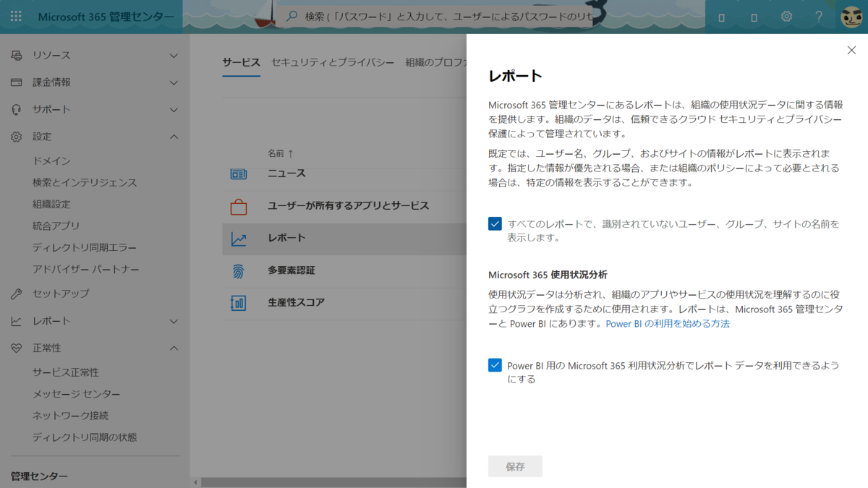Image resolution: width=868 pixels, height=488 pixels.
Task: Click the Microsoft 365 管理センター title
Action: [106, 17]
